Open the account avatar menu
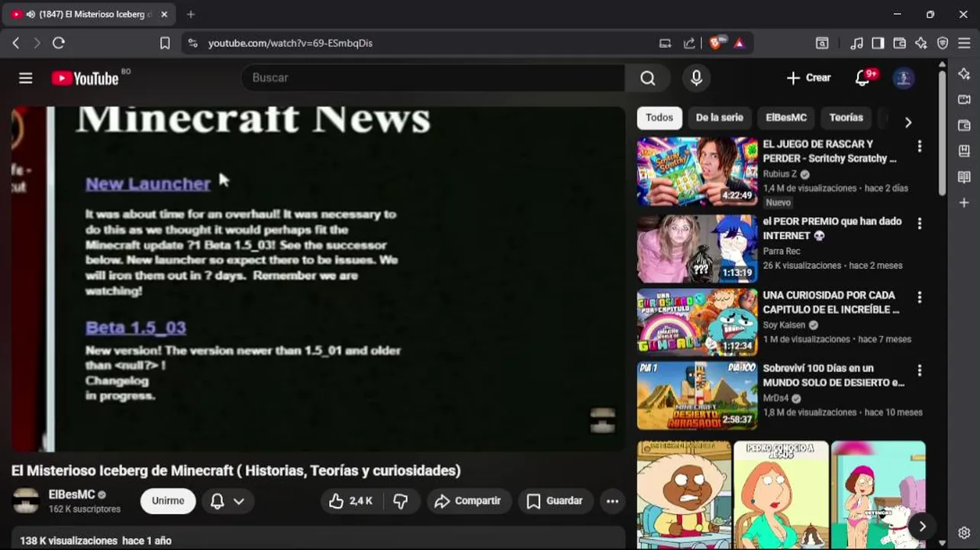This screenshot has width=980, height=550. click(x=904, y=78)
